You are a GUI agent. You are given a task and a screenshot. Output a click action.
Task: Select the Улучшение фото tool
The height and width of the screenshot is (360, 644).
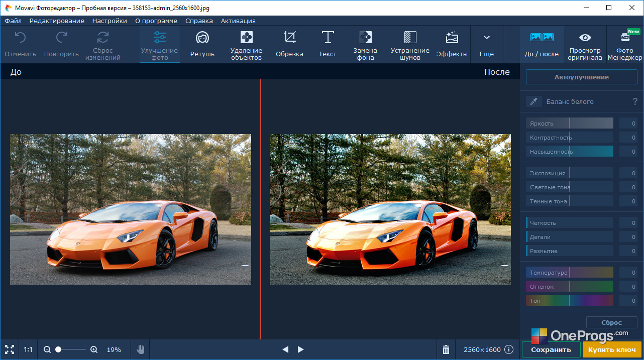[159, 45]
